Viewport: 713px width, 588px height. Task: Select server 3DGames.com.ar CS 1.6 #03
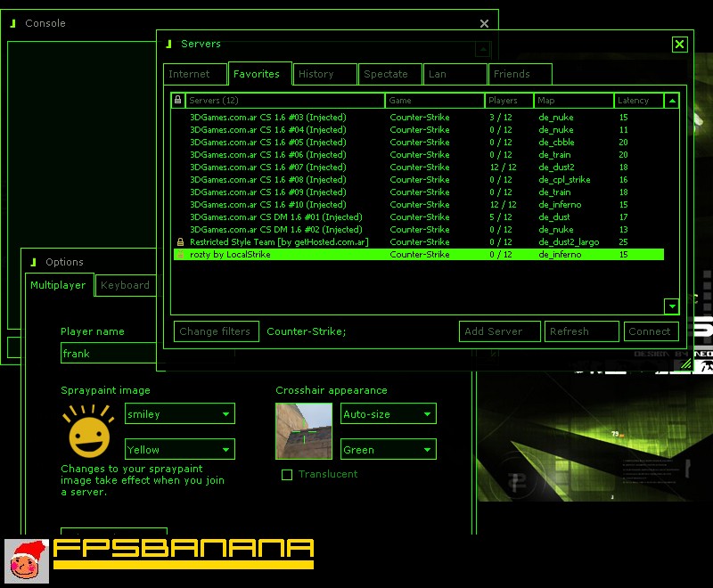point(419,118)
